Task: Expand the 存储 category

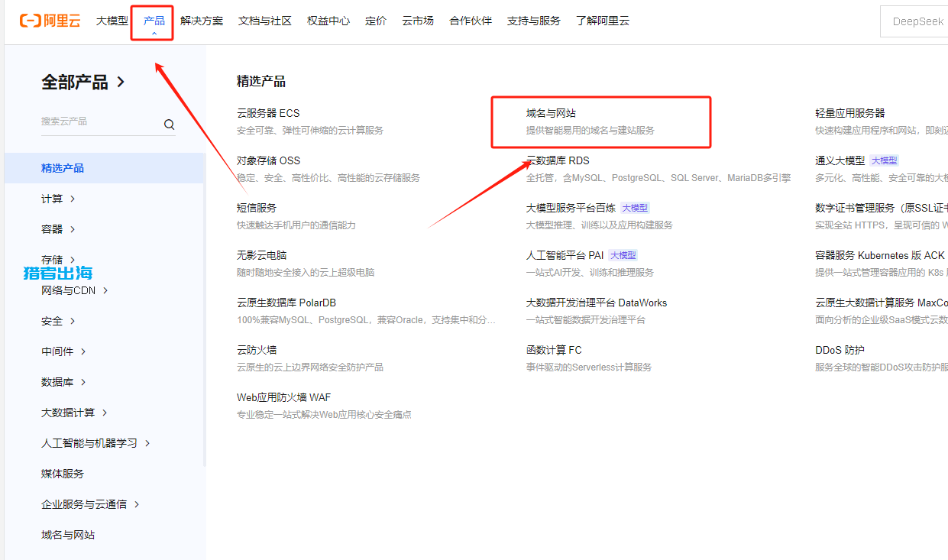Action: (x=58, y=260)
